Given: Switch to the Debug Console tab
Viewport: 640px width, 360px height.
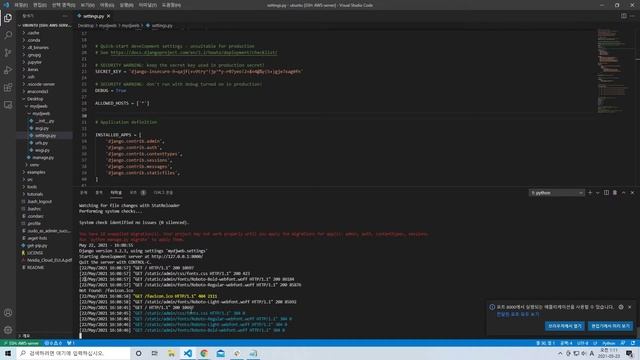Looking at the screenshot, I should point(163,192).
